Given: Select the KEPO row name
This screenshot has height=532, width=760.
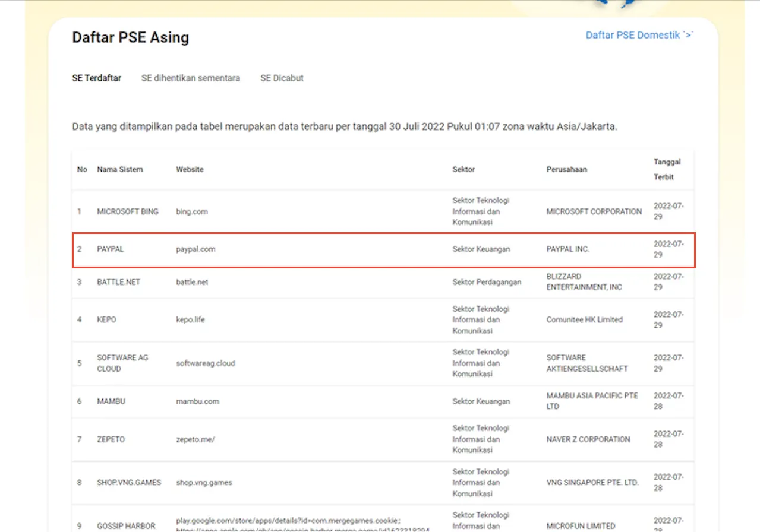Looking at the screenshot, I should click(107, 319).
